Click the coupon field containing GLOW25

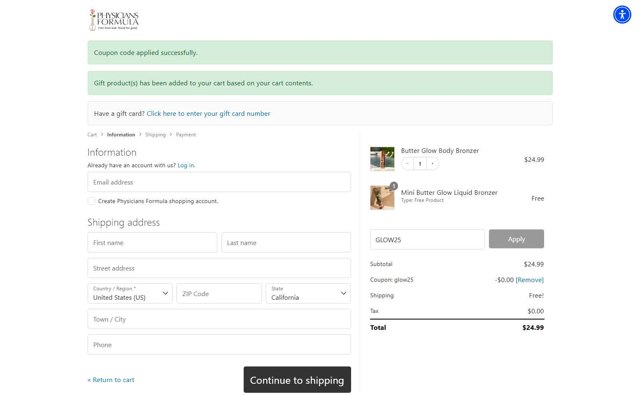[x=427, y=240]
